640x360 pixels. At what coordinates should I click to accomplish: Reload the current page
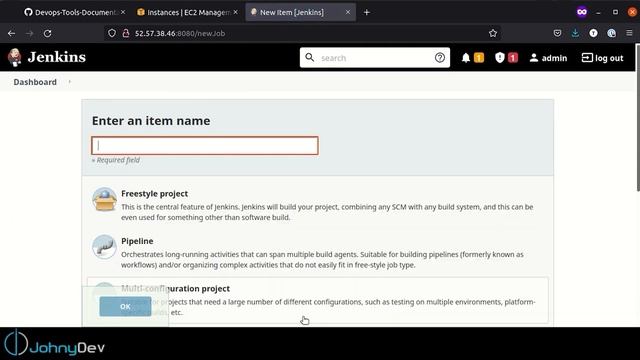47,33
